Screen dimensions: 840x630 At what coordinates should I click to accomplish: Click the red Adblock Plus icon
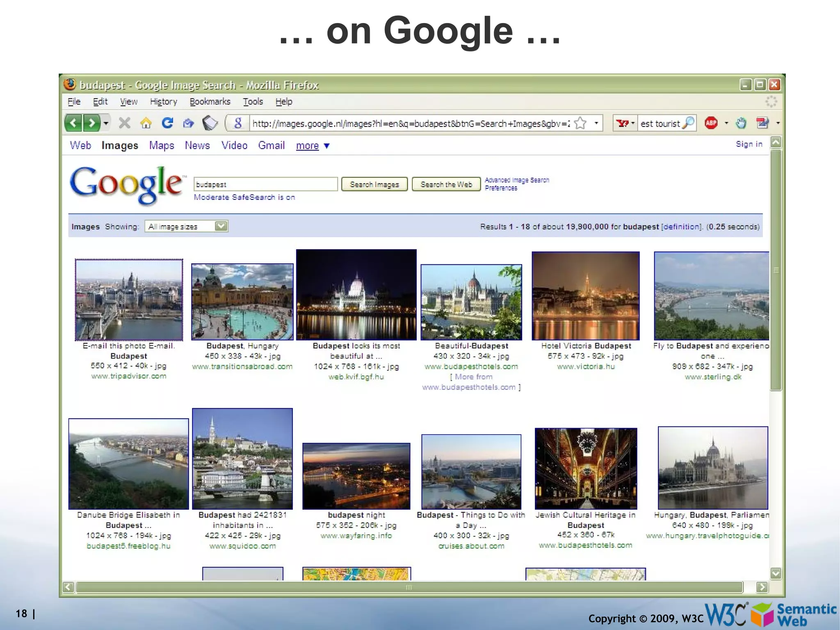click(x=711, y=123)
